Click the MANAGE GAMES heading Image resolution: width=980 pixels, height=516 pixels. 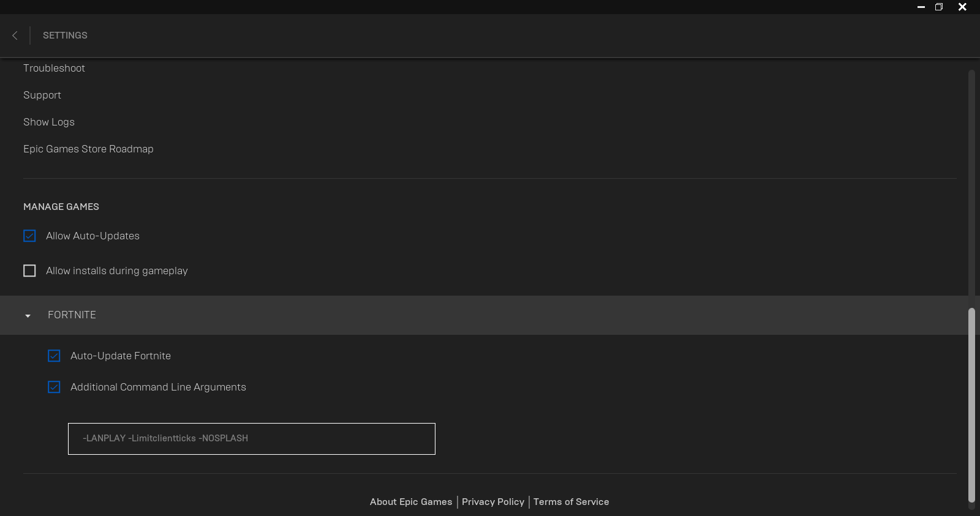pos(61,207)
